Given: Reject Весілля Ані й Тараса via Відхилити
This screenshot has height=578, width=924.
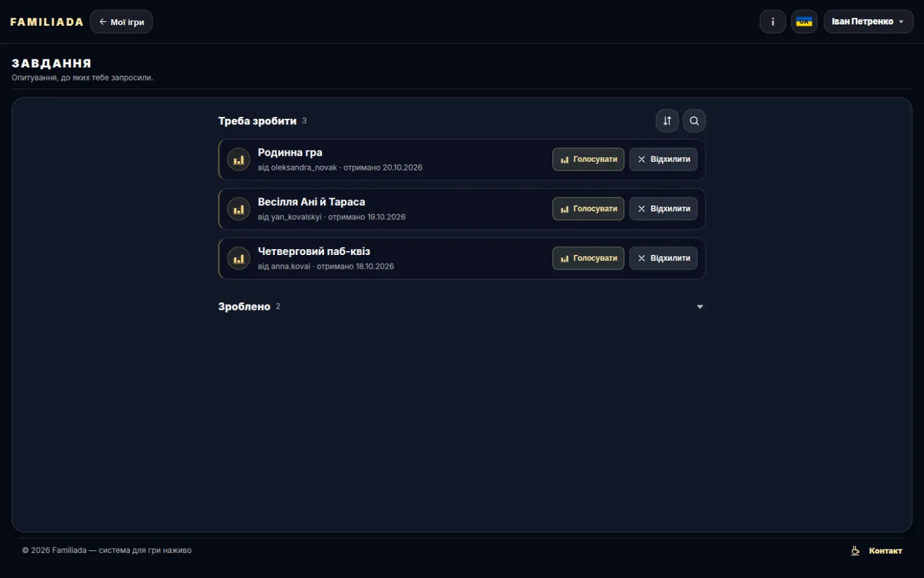Looking at the screenshot, I should (663, 209).
